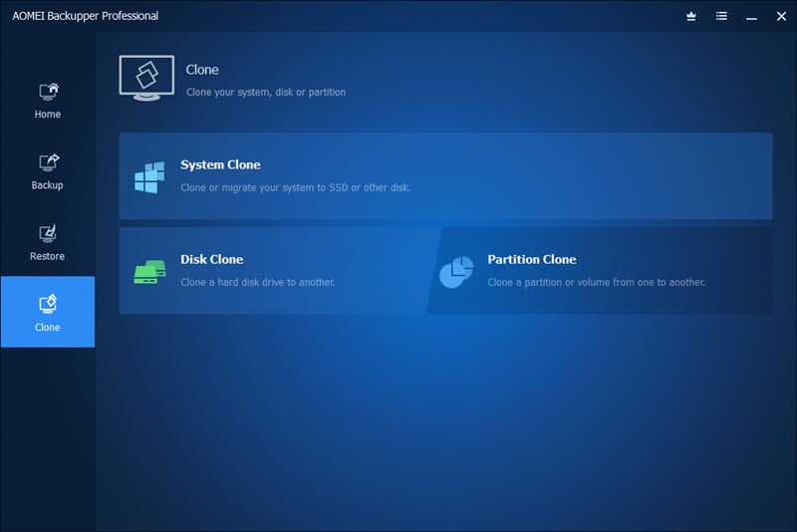Click 'Clone a hard disk drive to another' text
Image resolution: width=797 pixels, height=532 pixels.
[258, 282]
